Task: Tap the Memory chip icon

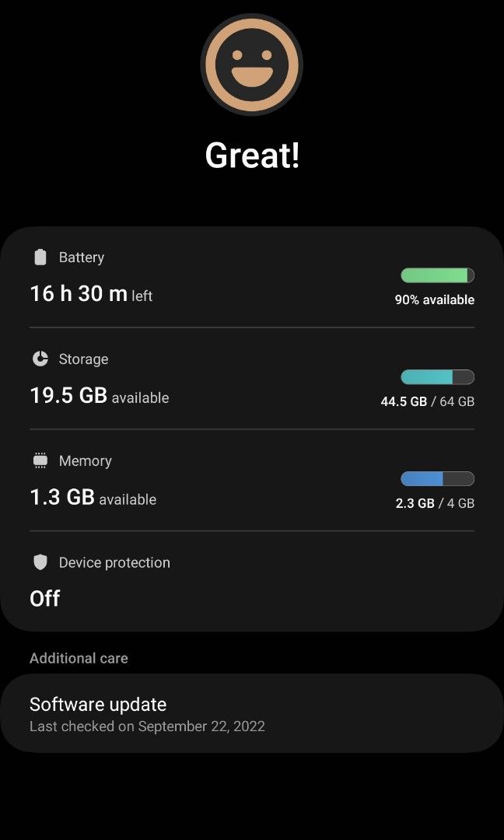Action: (40, 461)
